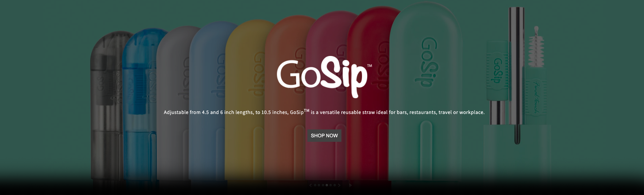This screenshot has height=195, width=644.
Task: Click the GoSip adjustable-length description text
Action: (x=324, y=112)
